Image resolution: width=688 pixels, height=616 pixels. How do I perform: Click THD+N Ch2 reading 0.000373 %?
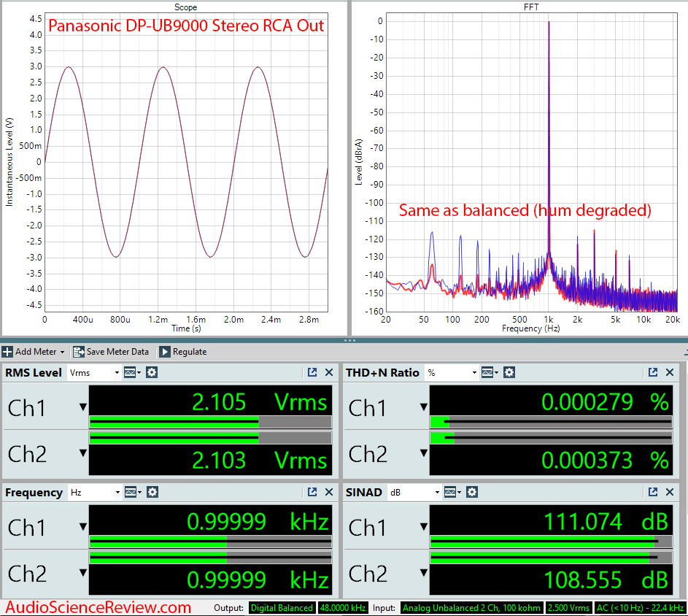[x=605, y=460]
